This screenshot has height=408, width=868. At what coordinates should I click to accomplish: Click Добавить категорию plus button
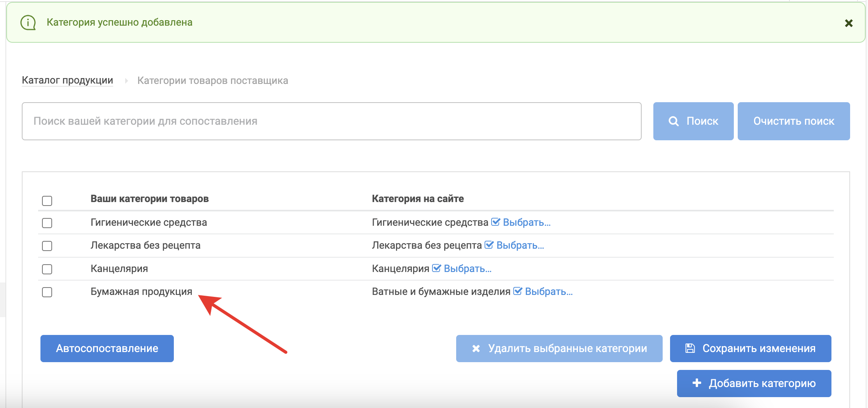click(754, 384)
